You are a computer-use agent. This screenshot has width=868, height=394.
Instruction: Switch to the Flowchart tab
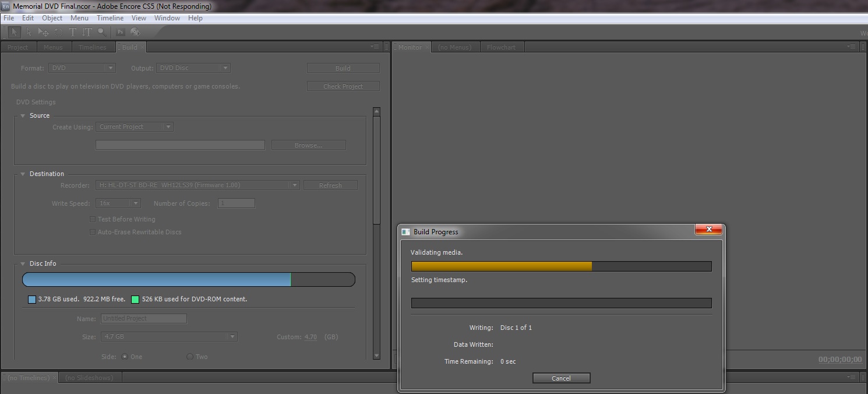(501, 47)
